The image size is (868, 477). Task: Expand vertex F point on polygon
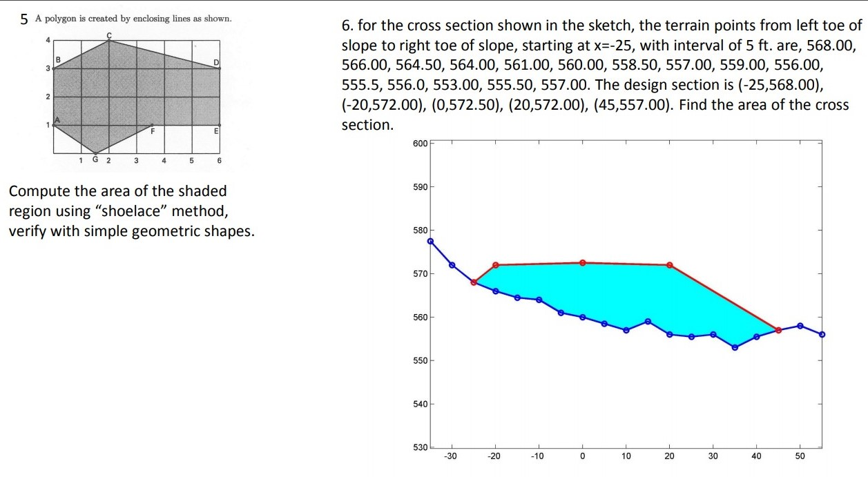152,125
